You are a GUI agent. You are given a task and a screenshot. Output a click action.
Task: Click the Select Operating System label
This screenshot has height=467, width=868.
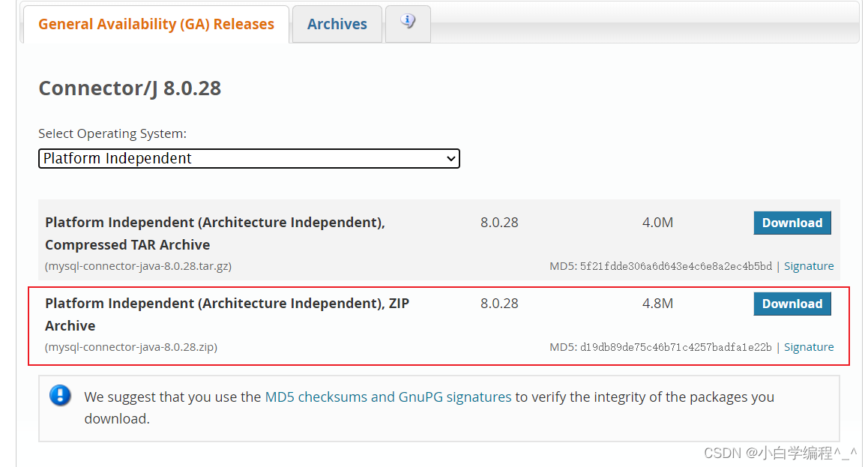tap(112, 133)
